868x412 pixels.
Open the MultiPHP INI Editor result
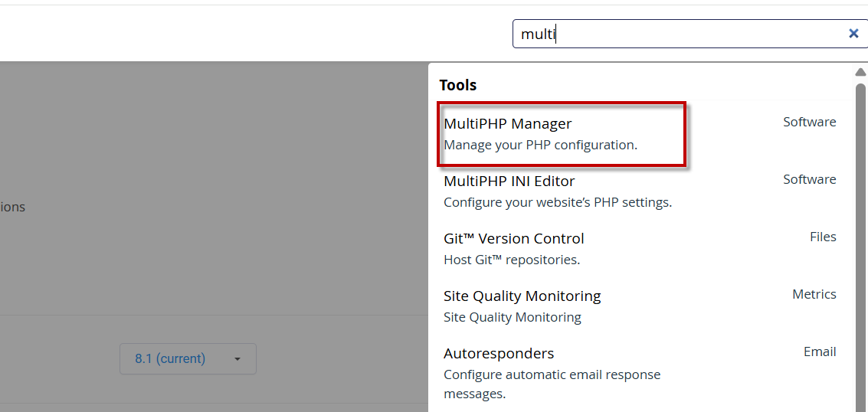(x=509, y=181)
